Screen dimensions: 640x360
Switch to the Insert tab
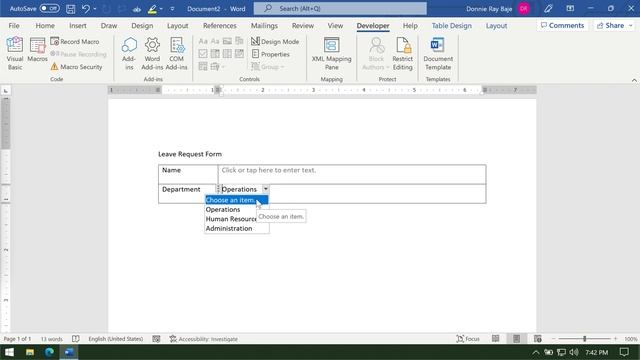[78, 25]
